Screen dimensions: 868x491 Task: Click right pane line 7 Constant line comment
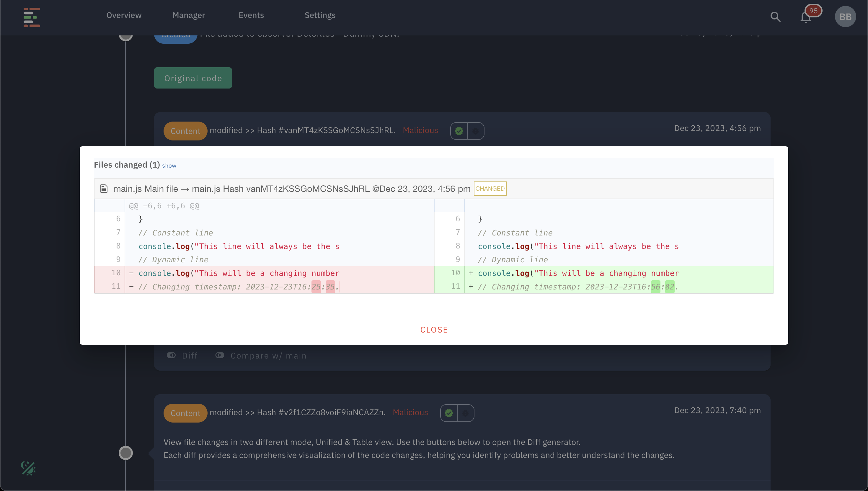[x=515, y=233]
